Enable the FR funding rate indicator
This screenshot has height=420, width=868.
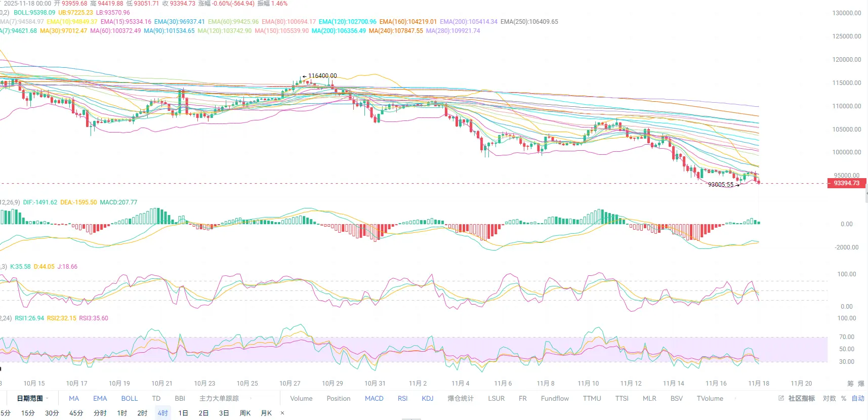(523, 398)
